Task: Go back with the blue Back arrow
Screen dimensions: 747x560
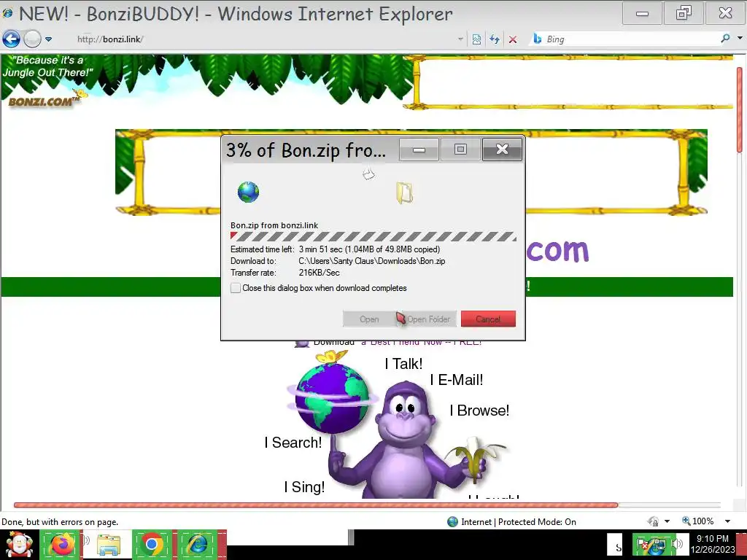Action: tap(11, 39)
